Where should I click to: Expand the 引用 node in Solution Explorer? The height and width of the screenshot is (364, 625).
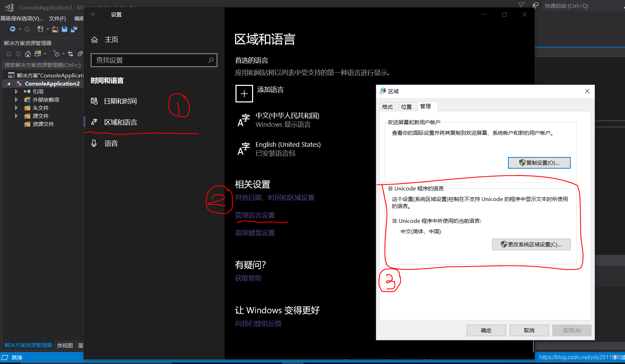(16, 92)
